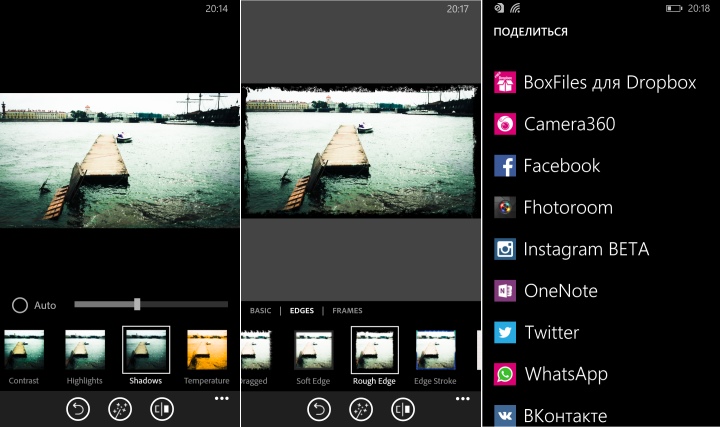Tap the magic wand icon below Rough Edge
This screenshot has height=427, width=720.
[x=361, y=409]
